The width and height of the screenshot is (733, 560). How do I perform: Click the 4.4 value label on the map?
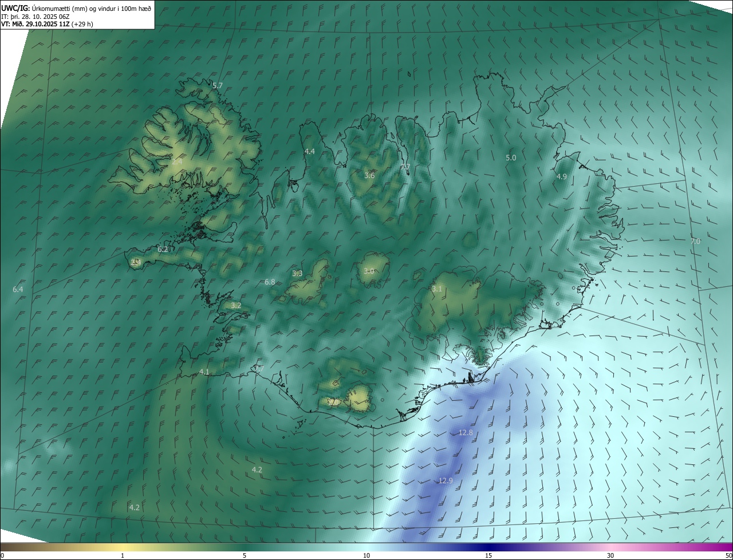pos(310,151)
